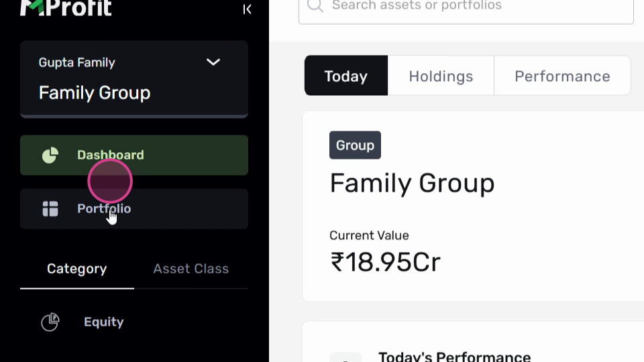Select the Holdings tab
This screenshot has width=644, height=362.
pos(441,76)
